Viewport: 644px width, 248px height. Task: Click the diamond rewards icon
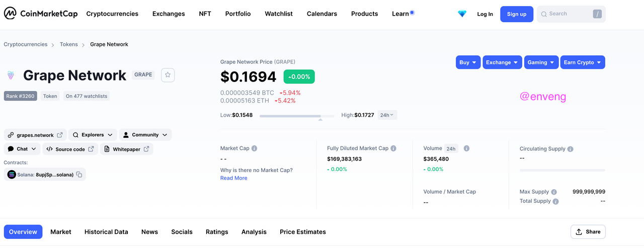pos(462,14)
